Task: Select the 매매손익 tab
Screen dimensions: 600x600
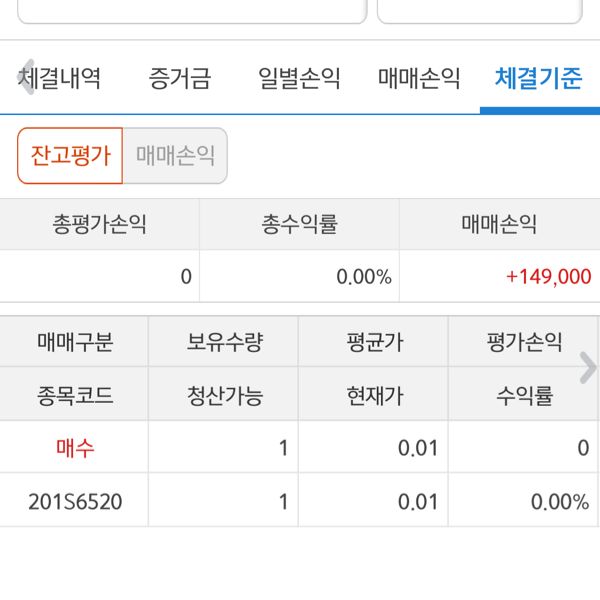Action: click(x=420, y=79)
